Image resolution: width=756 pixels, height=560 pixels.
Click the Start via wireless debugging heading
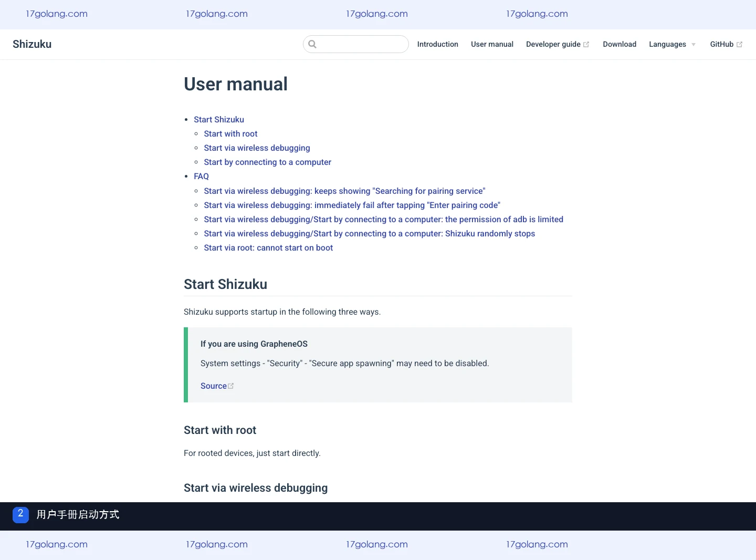[x=256, y=488]
